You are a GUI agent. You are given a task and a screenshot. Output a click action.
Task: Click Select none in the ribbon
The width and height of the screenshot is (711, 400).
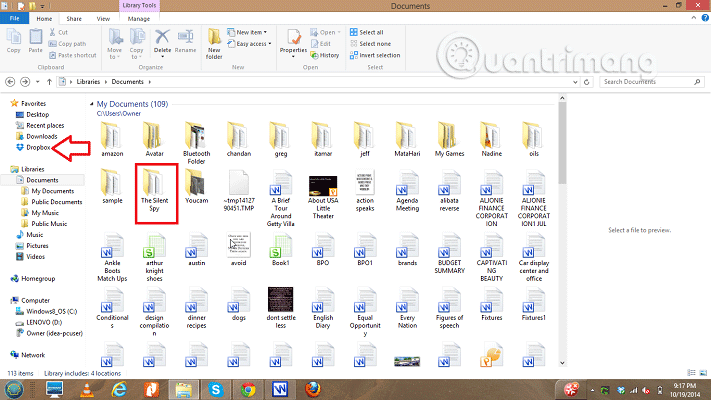370,44
